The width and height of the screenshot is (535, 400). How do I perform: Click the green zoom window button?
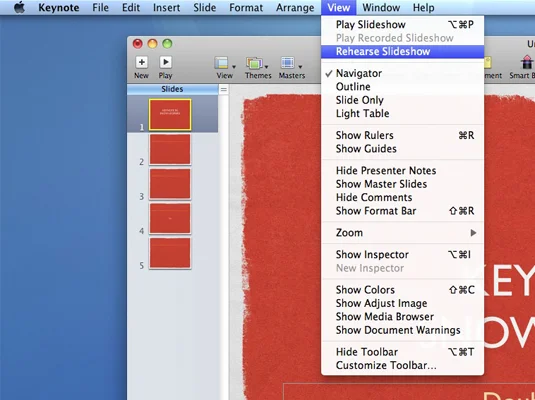(x=167, y=44)
